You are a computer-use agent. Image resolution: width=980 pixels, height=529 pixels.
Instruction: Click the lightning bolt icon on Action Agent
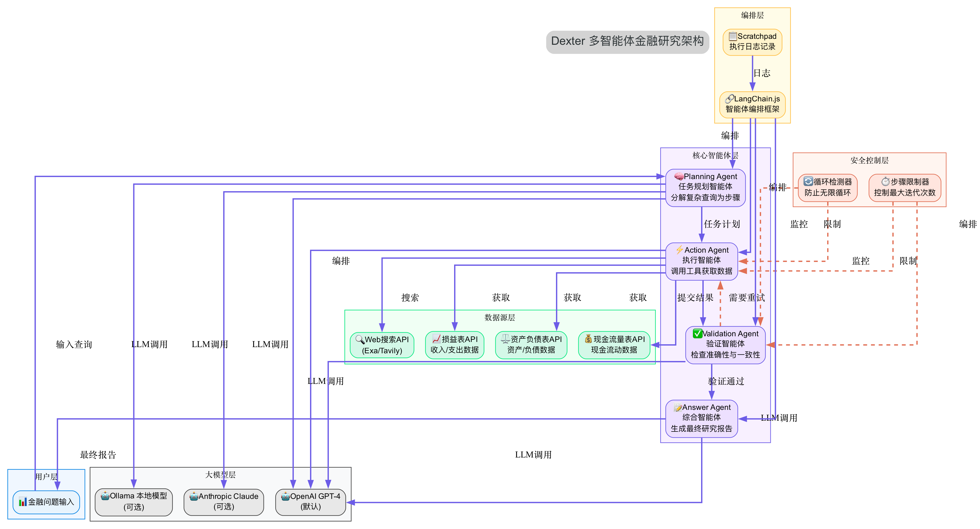pos(679,250)
